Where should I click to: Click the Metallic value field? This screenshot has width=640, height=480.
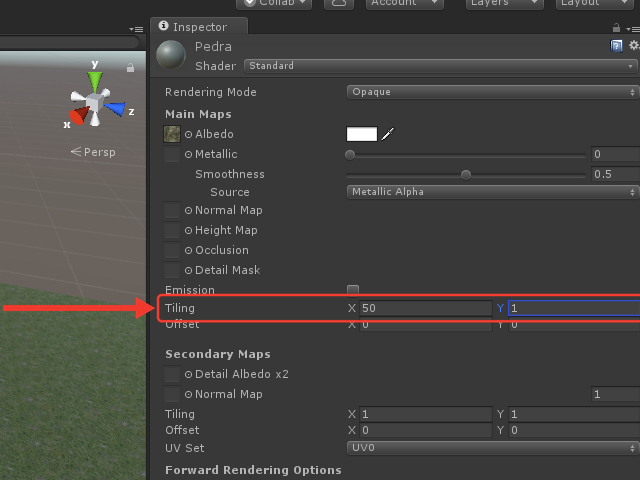(x=616, y=154)
